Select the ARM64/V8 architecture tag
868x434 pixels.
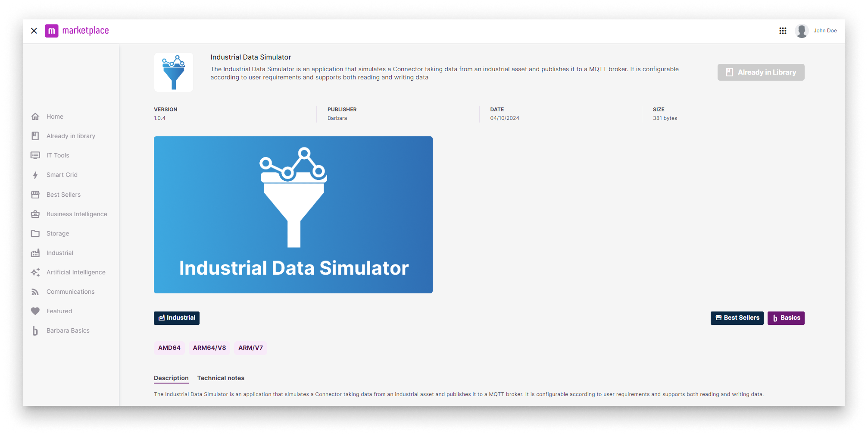click(209, 348)
